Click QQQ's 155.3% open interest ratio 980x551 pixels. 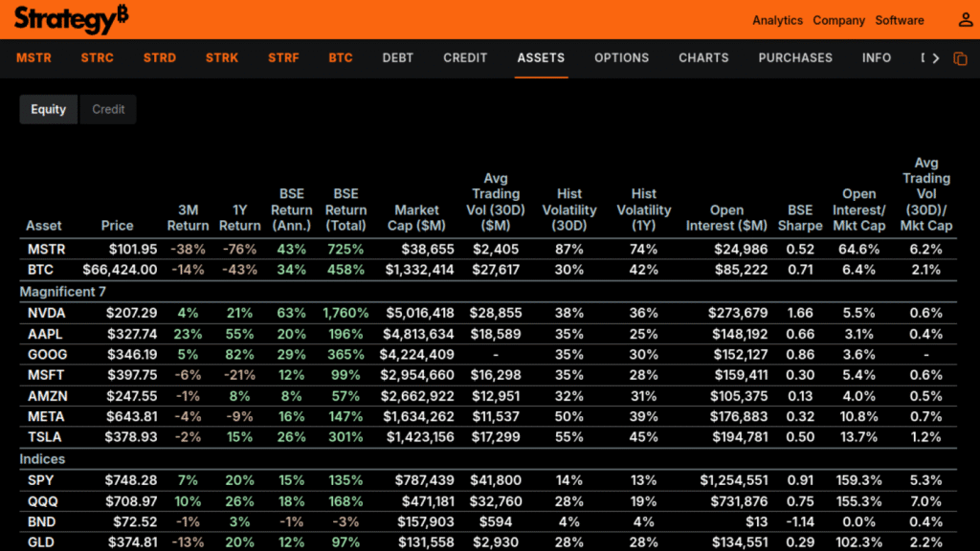pos(858,501)
